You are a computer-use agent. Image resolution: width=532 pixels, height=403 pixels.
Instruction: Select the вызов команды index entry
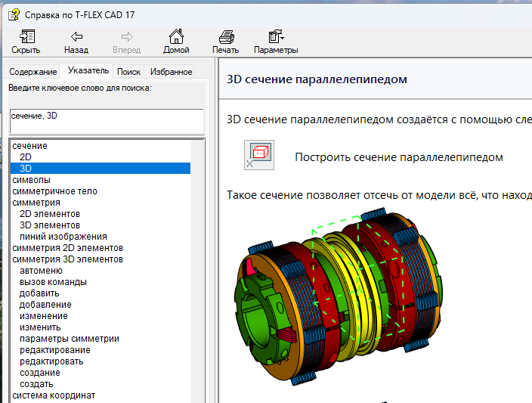[x=53, y=282]
